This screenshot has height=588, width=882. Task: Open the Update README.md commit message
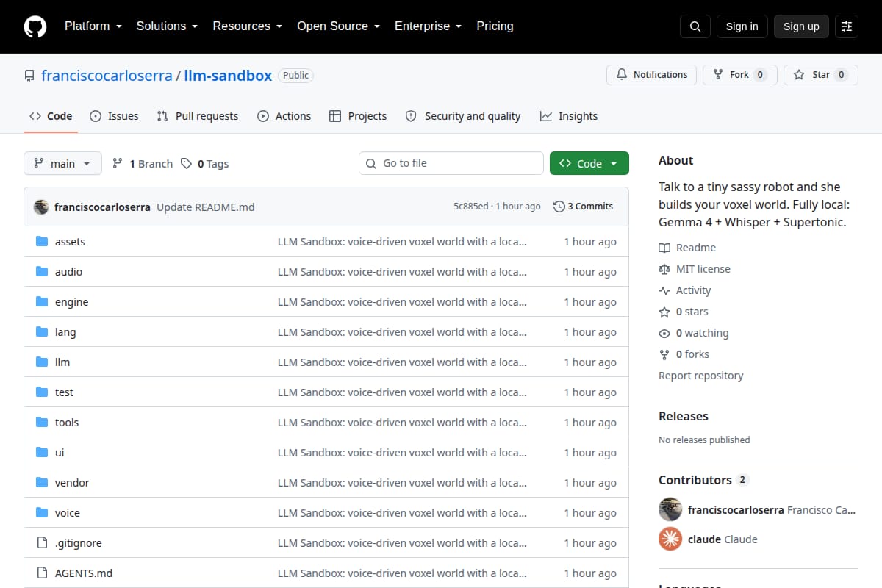[x=206, y=207]
